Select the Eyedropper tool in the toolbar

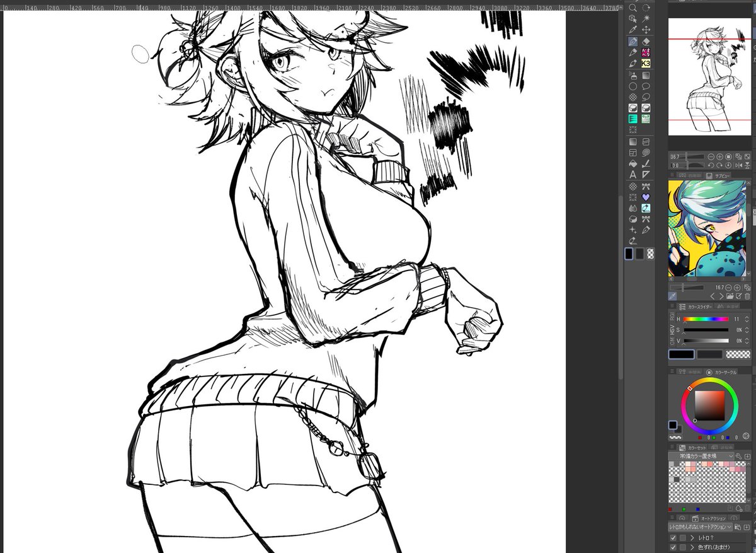[633, 30]
